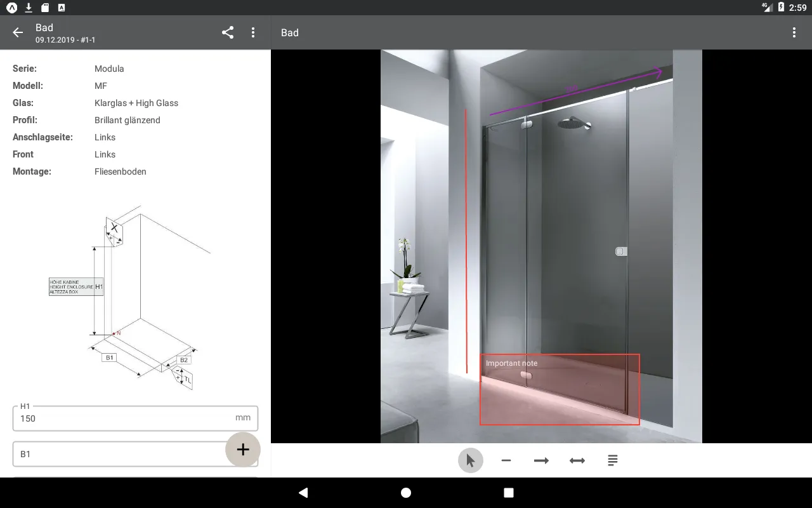
Task: Choose the double-headed arrow measurement tool
Action: [577, 460]
